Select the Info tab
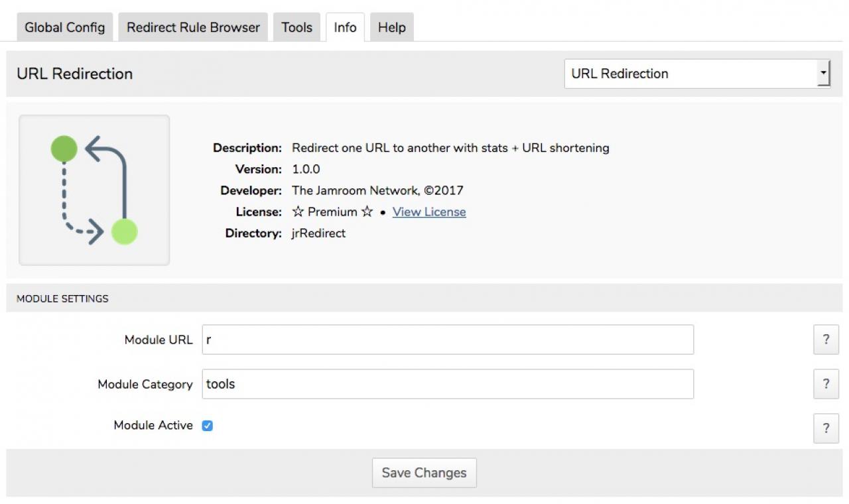Viewport: 849px width, 504px height. click(345, 27)
